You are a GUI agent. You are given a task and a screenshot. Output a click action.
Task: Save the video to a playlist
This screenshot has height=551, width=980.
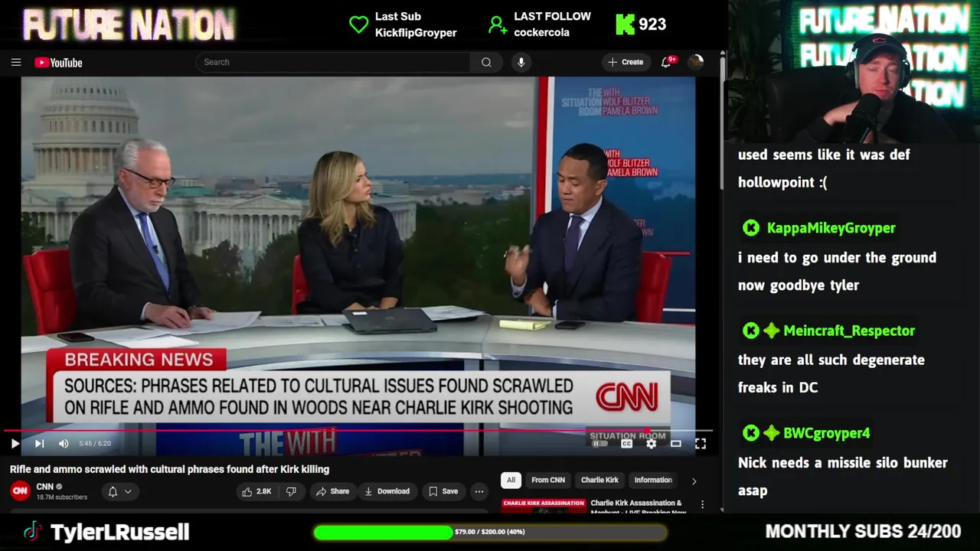(x=443, y=491)
